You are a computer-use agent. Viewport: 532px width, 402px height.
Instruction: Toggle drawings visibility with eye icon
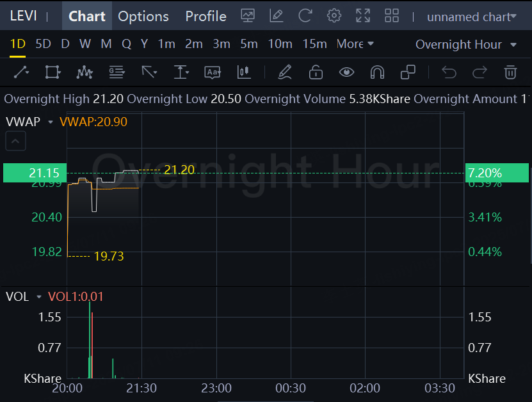pyautogui.click(x=346, y=72)
